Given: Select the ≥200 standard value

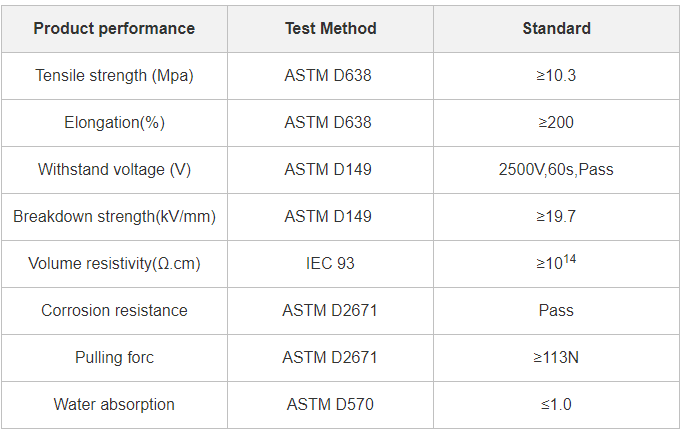Looking at the screenshot, I should 556,123.
